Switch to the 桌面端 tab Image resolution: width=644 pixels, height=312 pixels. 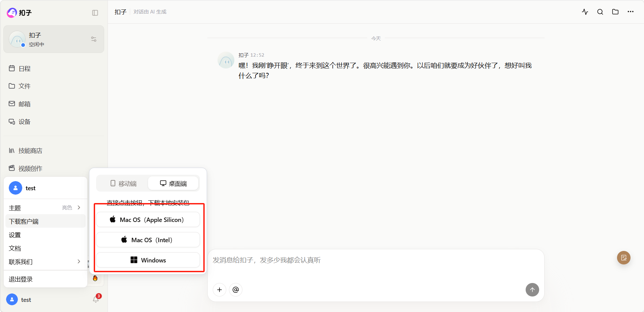[173, 183]
